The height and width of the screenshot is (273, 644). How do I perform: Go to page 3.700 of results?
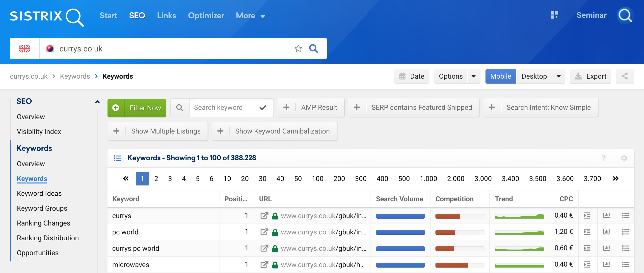pyautogui.click(x=592, y=179)
